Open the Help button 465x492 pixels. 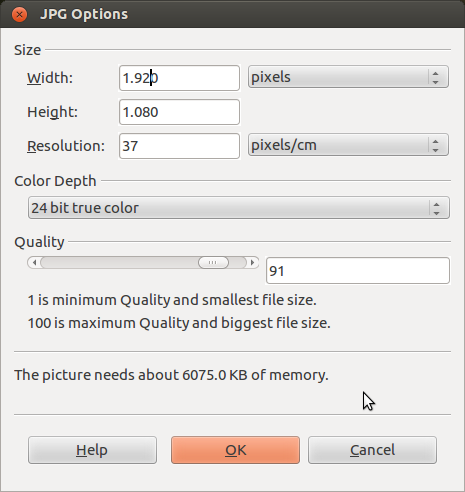pos(92,450)
